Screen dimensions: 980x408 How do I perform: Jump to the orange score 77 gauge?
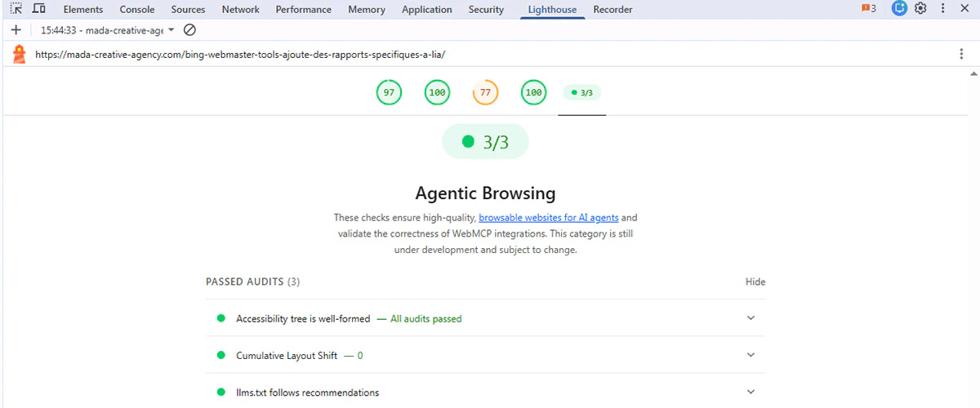pyautogui.click(x=485, y=92)
